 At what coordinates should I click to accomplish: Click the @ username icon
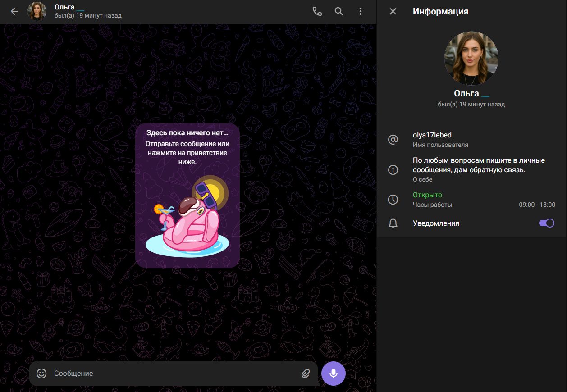(393, 140)
